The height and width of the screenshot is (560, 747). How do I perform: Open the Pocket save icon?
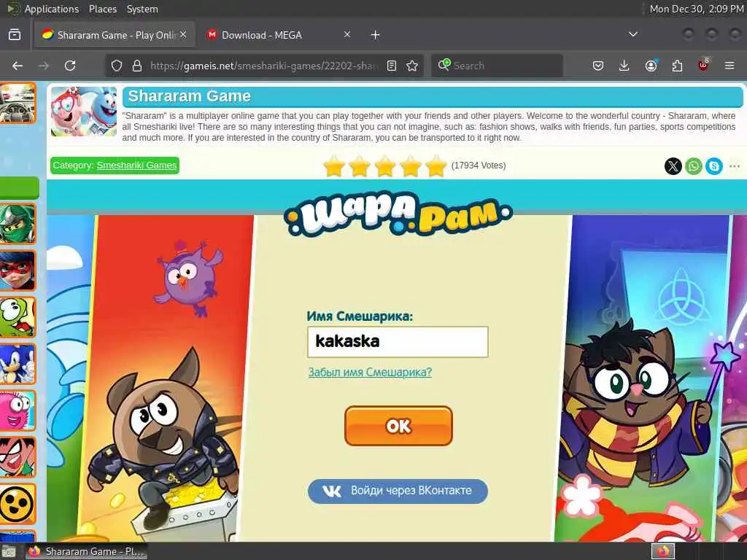598,66
